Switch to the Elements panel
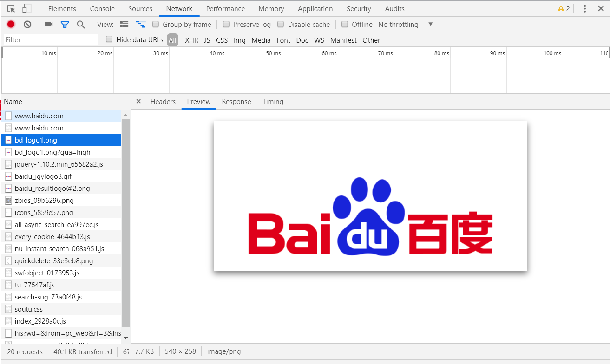Viewport: 610px width, 364px height. click(62, 8)
